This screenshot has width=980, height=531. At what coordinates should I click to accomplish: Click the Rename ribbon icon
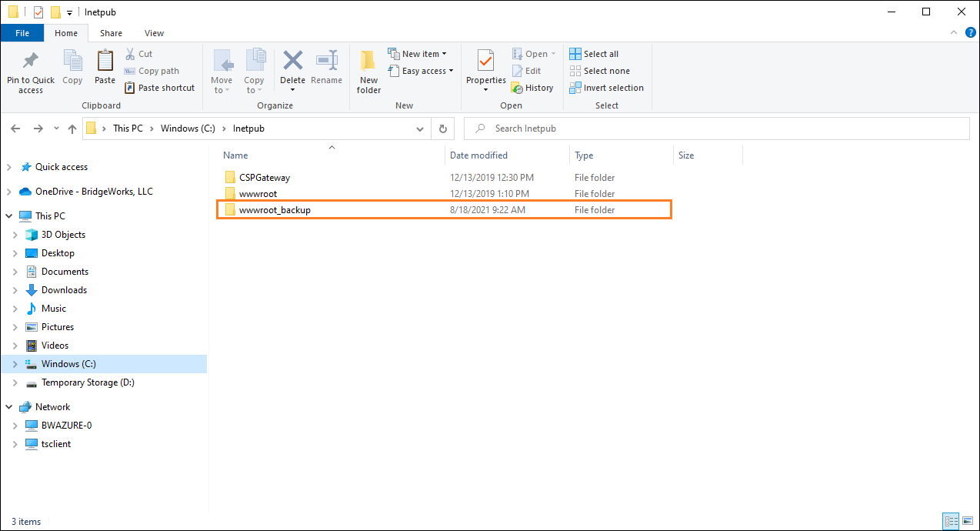tap(327, 62)
